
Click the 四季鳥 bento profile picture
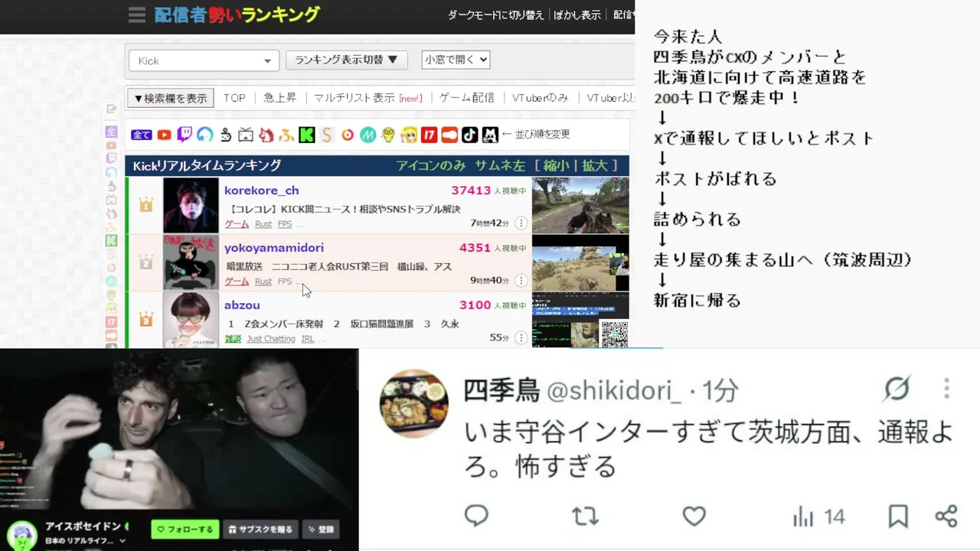tap(415, 403)
